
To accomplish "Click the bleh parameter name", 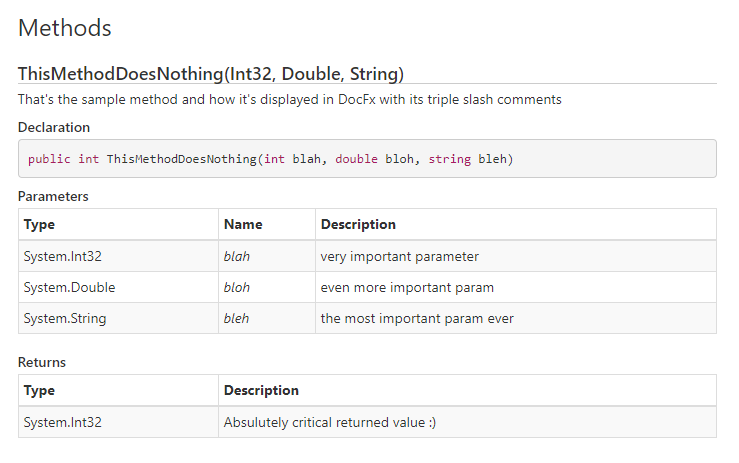I will click(x=237, y=318).
